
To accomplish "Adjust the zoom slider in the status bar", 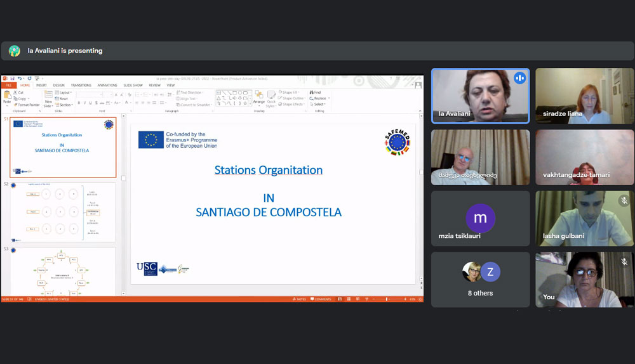I will [387, 299].
